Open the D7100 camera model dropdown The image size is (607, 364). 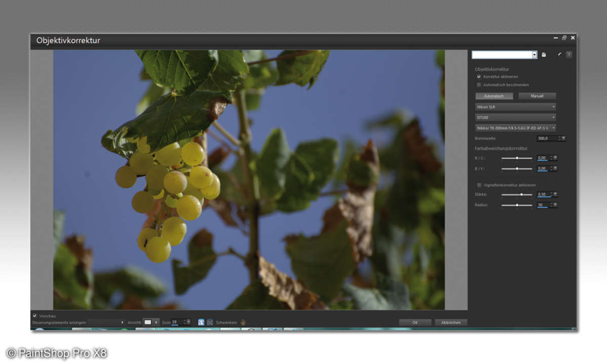[x=515, y=117]
